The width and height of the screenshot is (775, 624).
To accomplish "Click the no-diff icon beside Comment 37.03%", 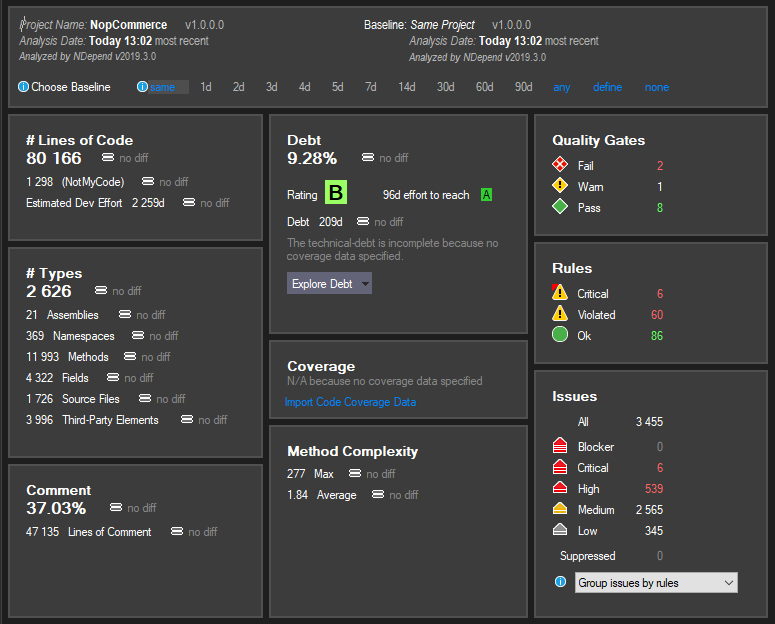I will click(116, 507).
